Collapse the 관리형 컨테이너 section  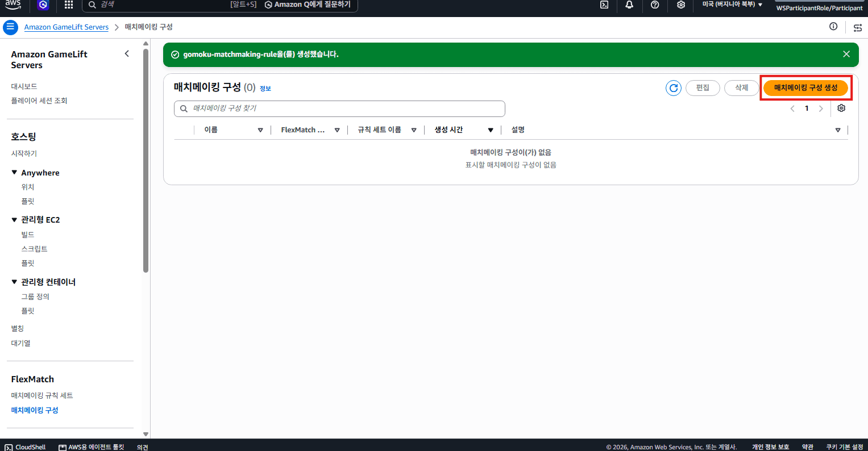coord(14,282)
